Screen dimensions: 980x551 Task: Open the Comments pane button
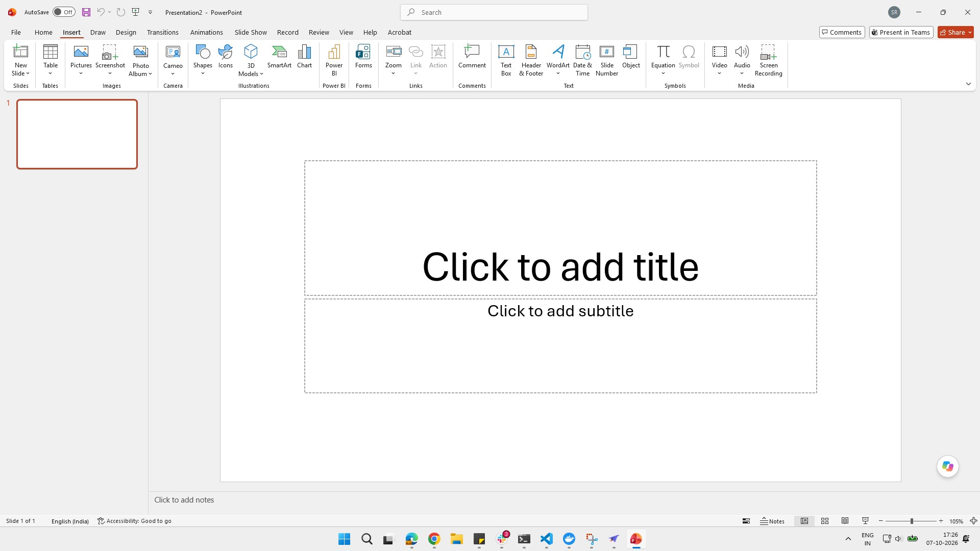842,32
